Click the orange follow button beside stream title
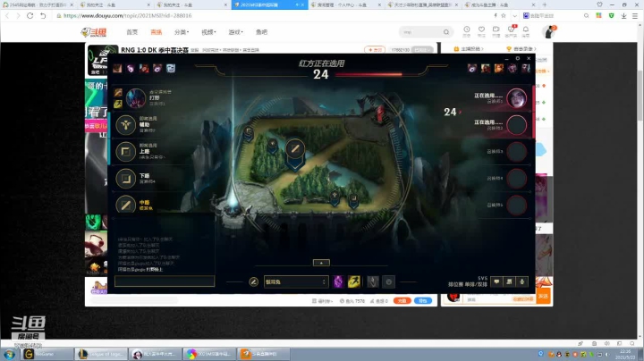 click(x=375, y=50)
